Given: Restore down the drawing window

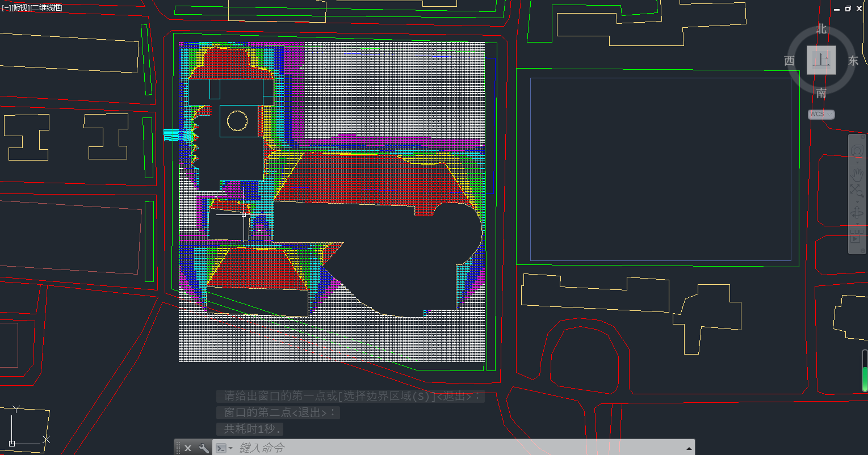Looking at the screenshot, I should pos(848,9).
